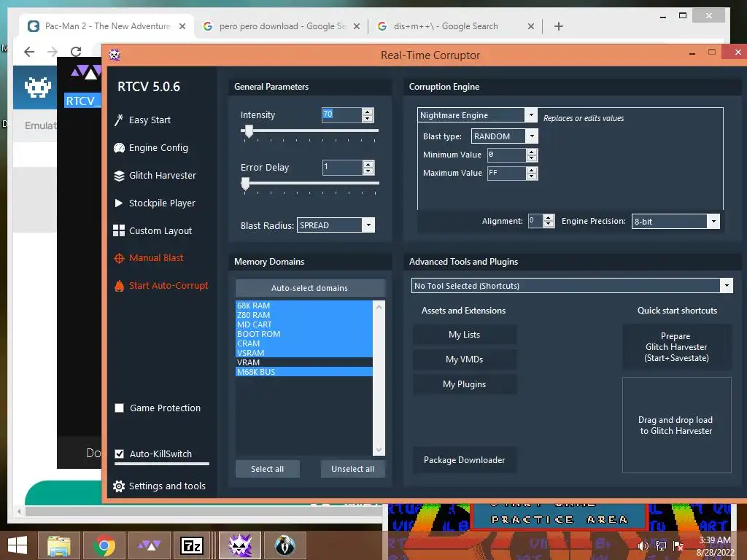
Task: Increase Alignment value with up arrow
Action: tap(549, 218)
